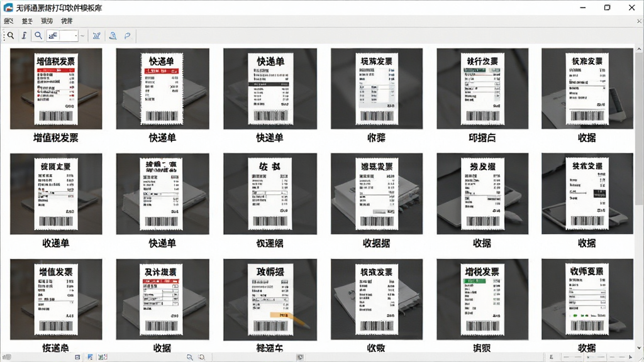644x362 pixels.
Task: Close the inner document with small X
Action: (639, 21)
